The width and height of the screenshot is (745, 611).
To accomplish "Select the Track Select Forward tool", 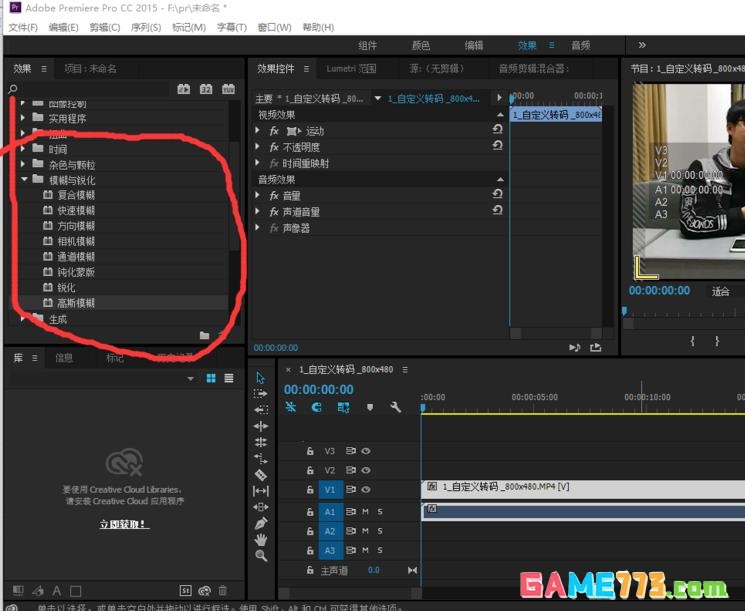I will (260, 394).
